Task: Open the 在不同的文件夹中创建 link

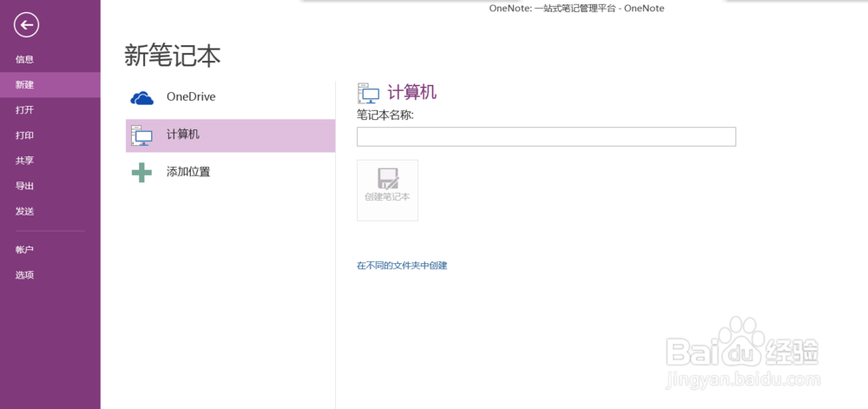Action: click(x=402, y=266)
